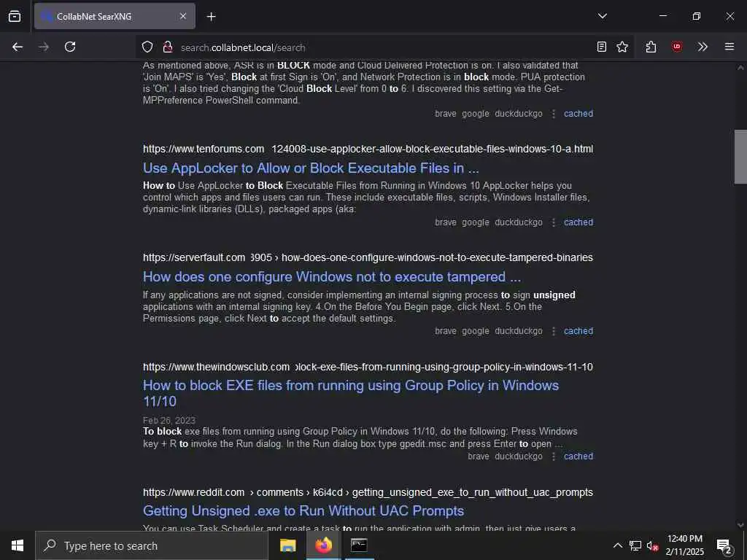Screen dimensions: 747x560
Task: Open the notification center icon
Action: pos(724,546)
